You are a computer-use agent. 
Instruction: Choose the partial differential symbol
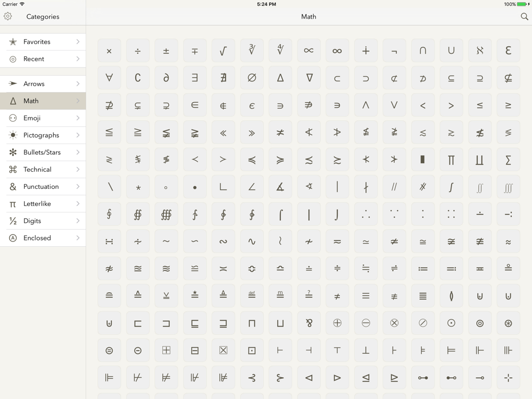[166, 78]
